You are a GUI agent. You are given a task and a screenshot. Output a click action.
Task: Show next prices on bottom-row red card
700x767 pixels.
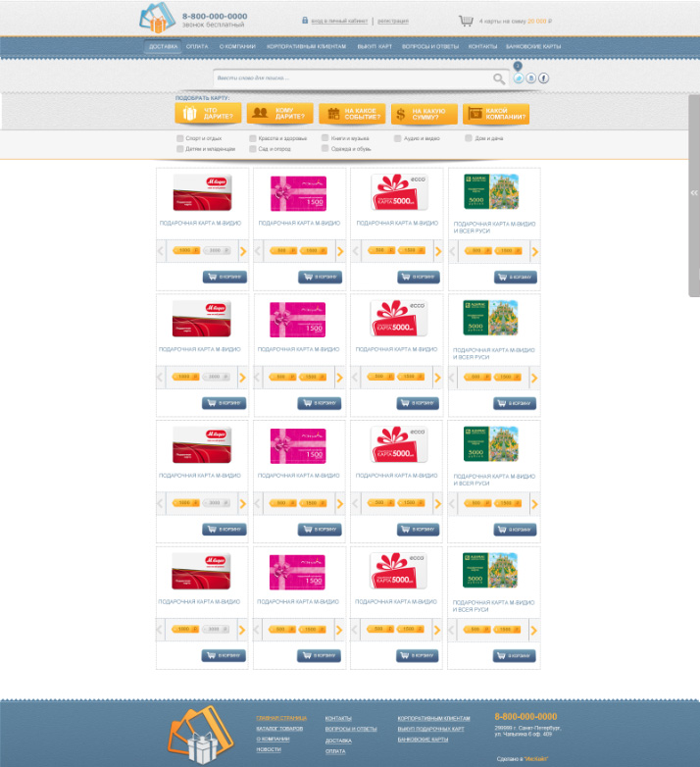(242, 630)
